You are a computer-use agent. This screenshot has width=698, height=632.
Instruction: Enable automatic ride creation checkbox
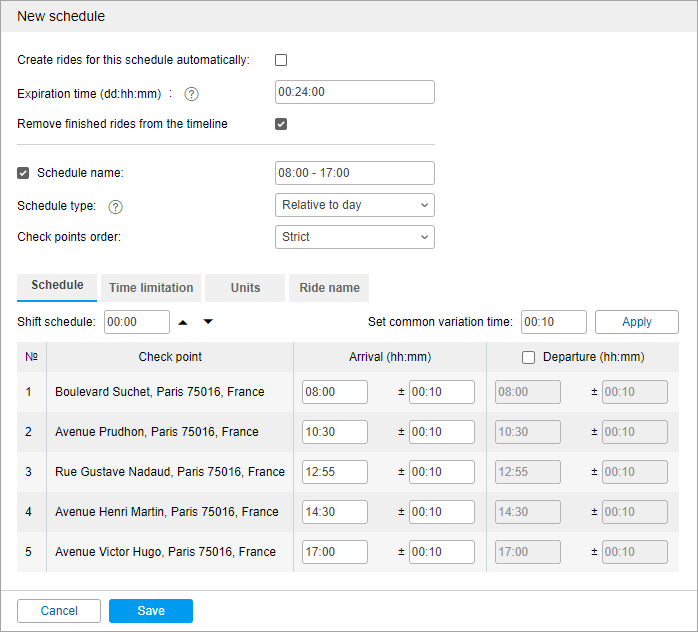click(281, 60)
